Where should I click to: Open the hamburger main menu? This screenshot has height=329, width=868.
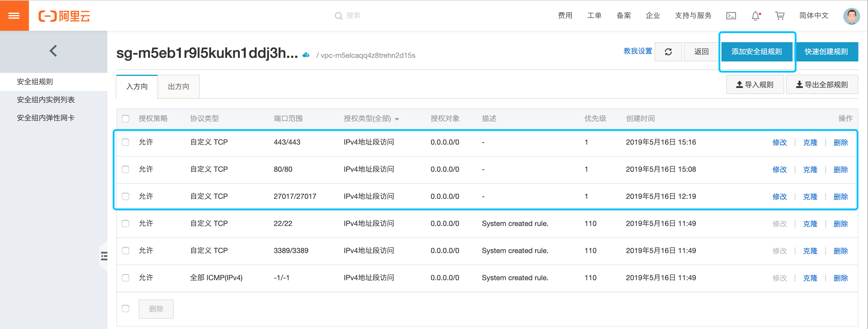[x=14, y=15]
